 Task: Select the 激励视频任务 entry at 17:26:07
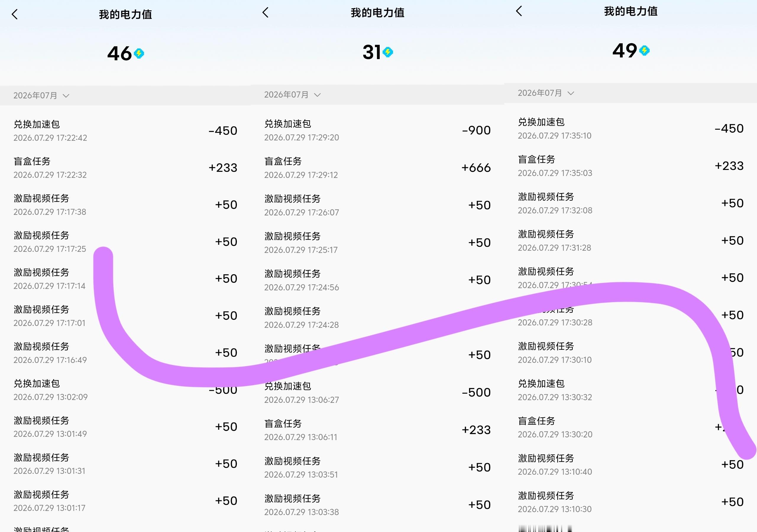point(378,205)
